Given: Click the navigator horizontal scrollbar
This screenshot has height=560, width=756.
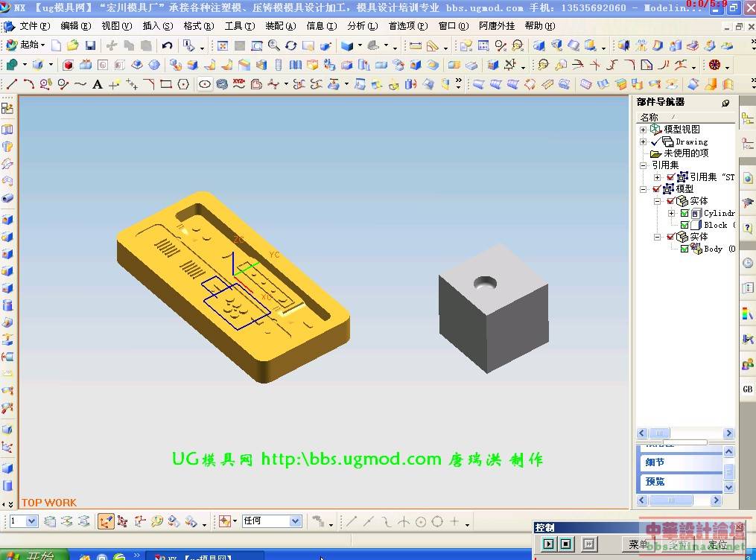Looking at the screenshot, I should point(684,433).
